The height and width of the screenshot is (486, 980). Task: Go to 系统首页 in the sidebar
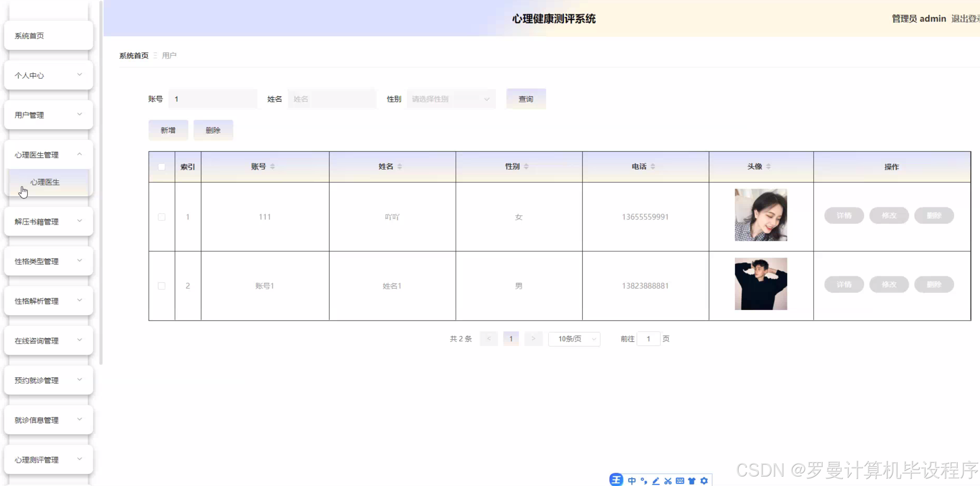pos(49,36)
